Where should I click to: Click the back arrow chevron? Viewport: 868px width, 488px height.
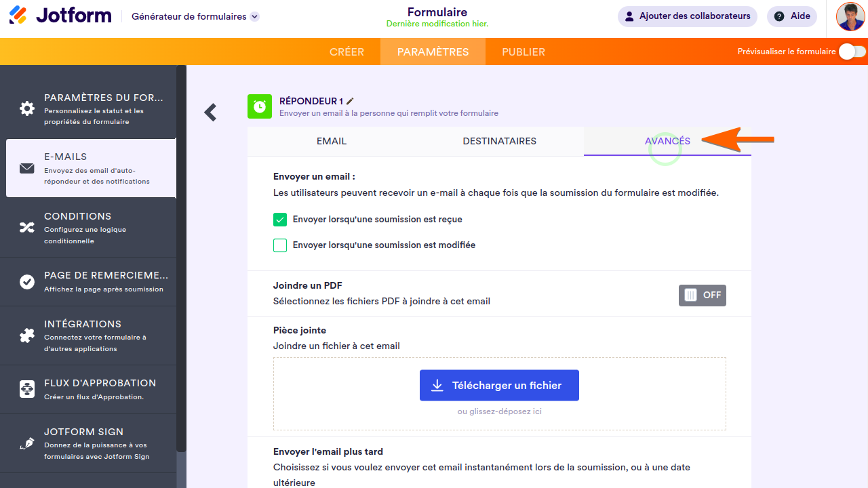pos(211,113)
